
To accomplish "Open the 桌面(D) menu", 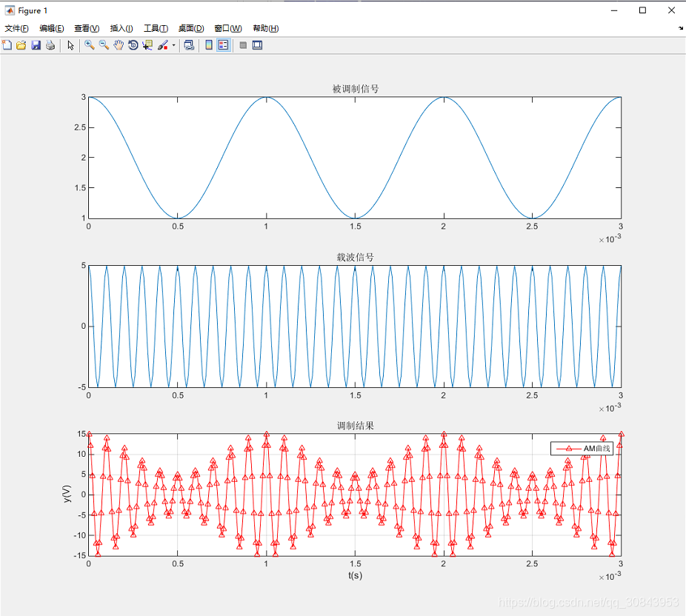I will (191, 28).
